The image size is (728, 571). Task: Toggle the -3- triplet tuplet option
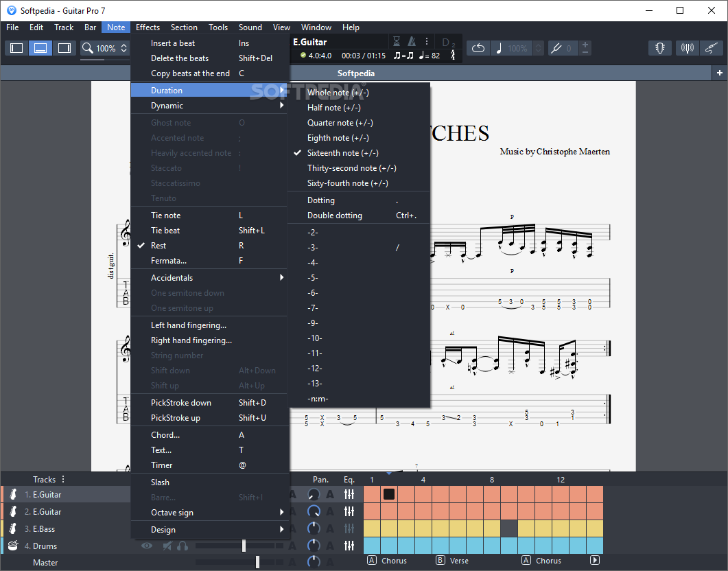pyautogui.click(x=358, y=248)
